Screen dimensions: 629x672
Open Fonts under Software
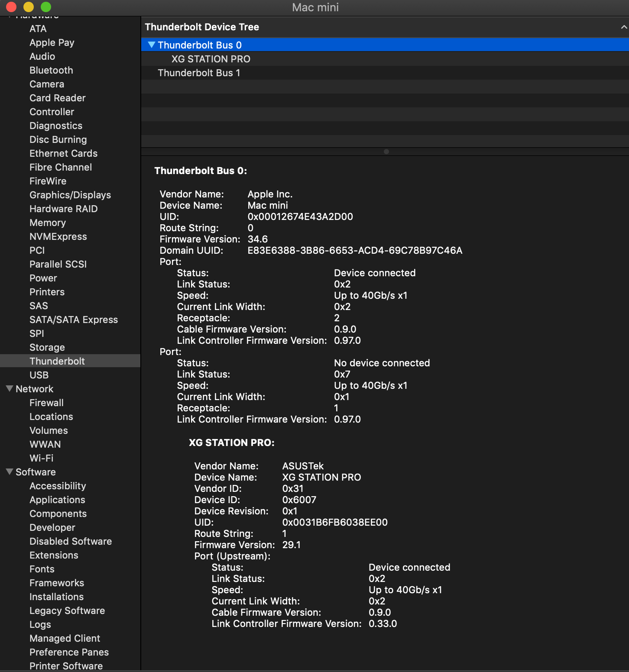(42, 569)
